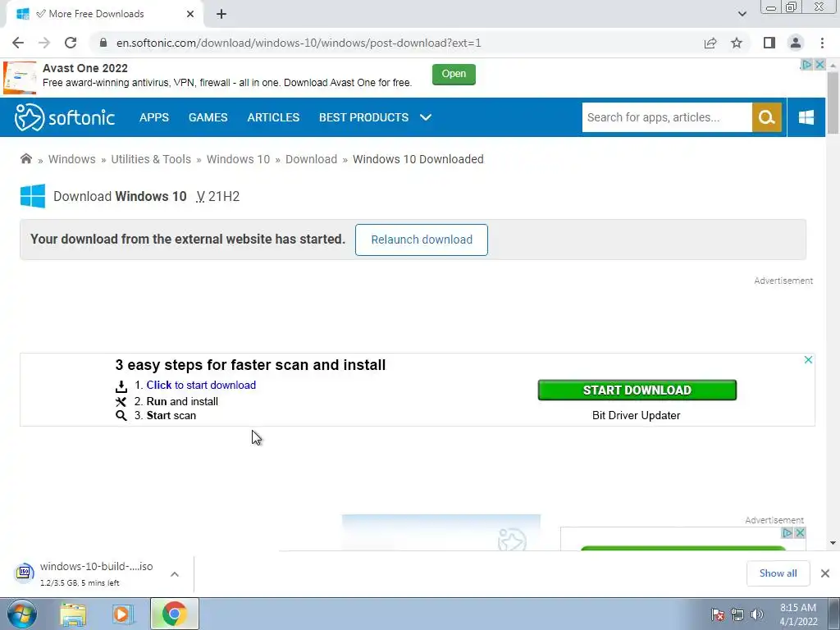Click the Utilities & Tools breadcrumb link
840x630 pixels.
pyautogui.click(x=151, y=159)
